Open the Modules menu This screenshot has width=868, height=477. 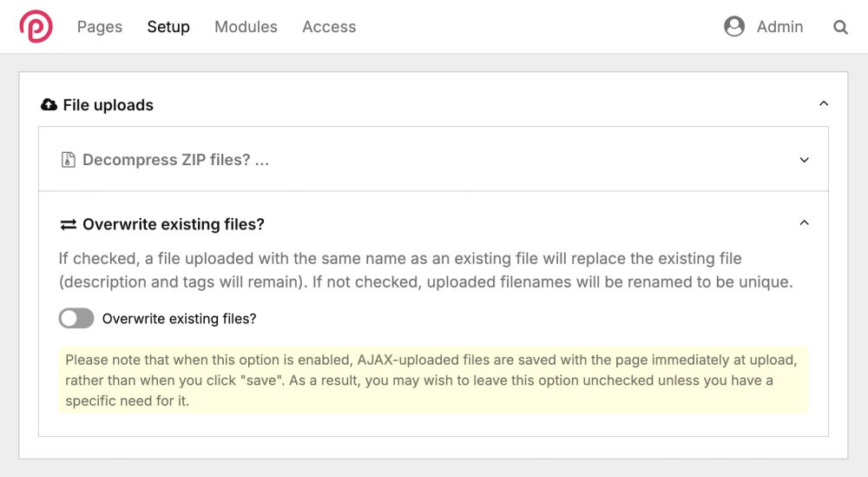click(x=246, y=27)
